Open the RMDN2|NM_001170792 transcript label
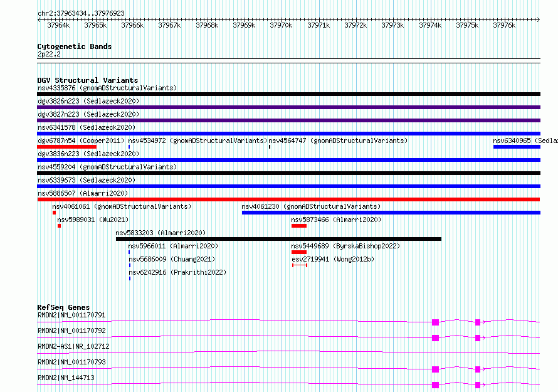The image size is (558, 392). tap(71, 331)
